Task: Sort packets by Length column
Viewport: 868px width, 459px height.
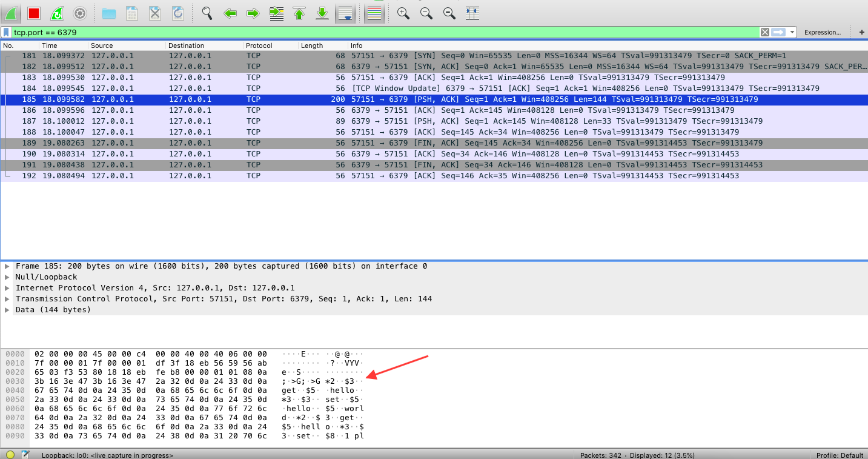Action: [x=323, y=45]
